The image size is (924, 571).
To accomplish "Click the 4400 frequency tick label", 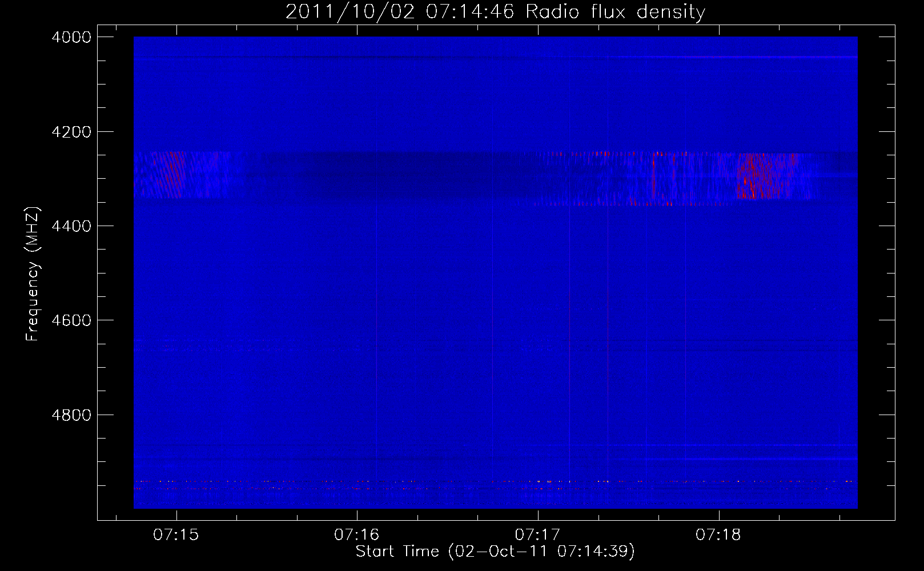I will click(x=71, y=226).
